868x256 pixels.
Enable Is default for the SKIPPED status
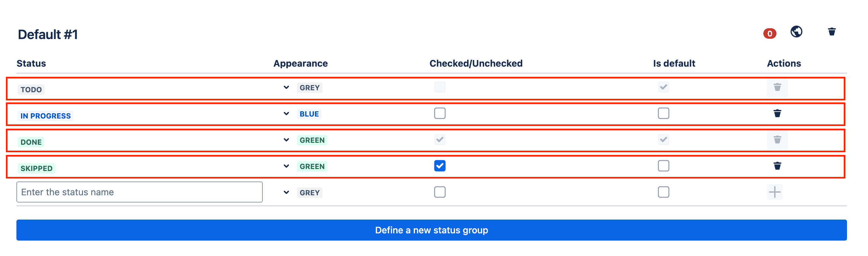(x=663, y=166)
